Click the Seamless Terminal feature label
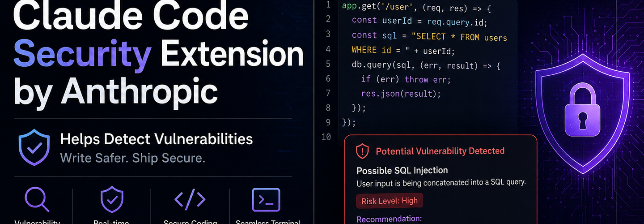This screenshot has width=644, height=224. [267, 222]
